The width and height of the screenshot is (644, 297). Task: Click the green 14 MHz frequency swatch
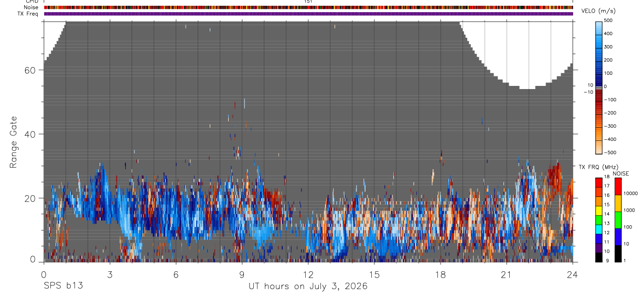tap(599, 220)
